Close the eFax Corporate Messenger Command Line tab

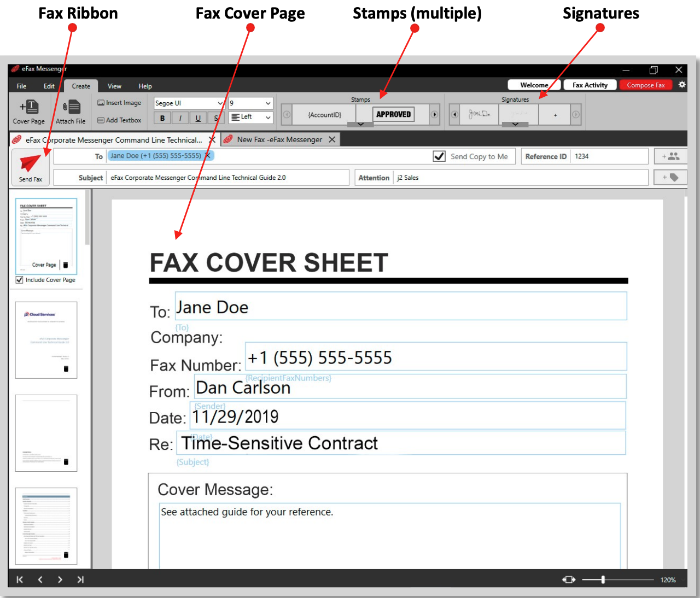(x=212, y=140)
